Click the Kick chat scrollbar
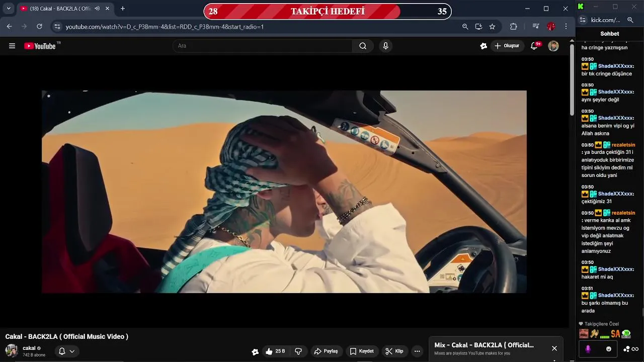 pyautogui.click(x=642, y=312)
